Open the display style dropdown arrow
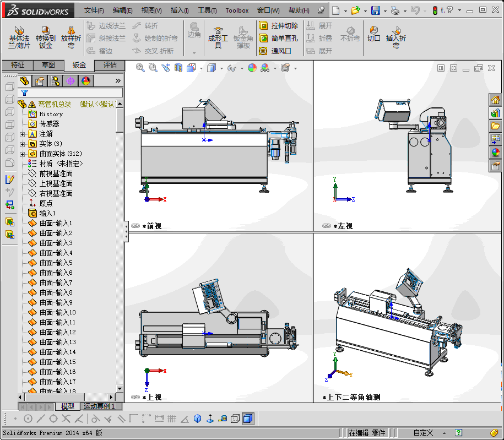The height and width of the screenshot is (440, 504). [x=221, y=68]
